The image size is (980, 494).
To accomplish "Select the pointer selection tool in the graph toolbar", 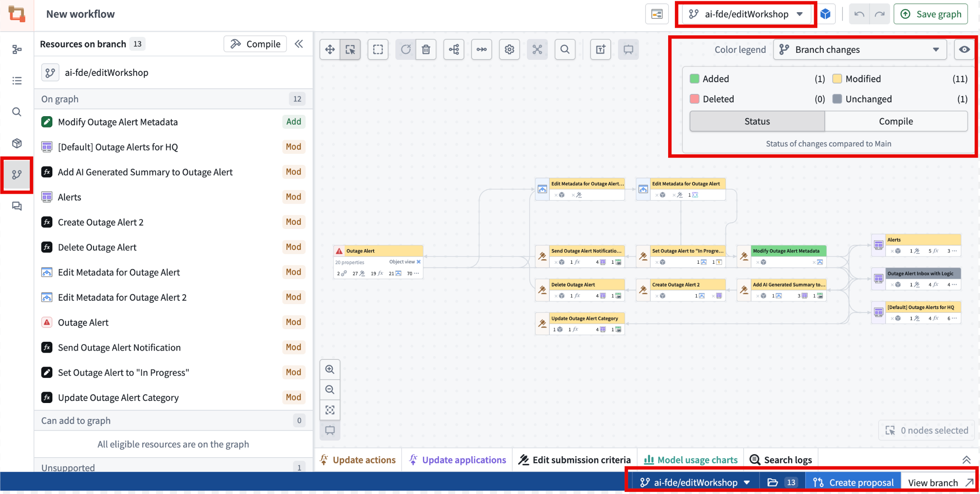I will point(350,49).
